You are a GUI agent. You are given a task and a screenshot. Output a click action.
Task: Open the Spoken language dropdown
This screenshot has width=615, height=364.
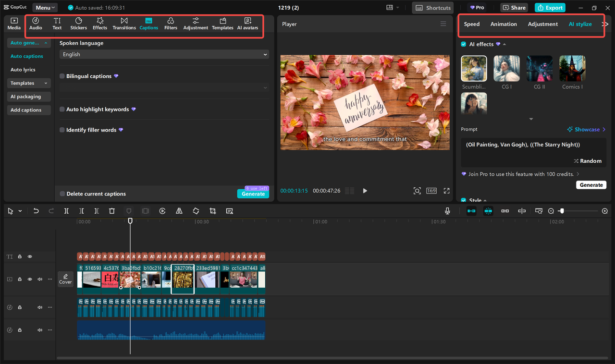(x=164, y=54)
